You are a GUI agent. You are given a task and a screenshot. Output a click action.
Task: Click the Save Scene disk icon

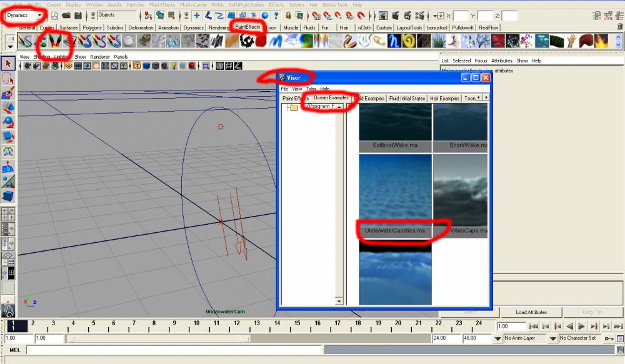coord(78,16)
